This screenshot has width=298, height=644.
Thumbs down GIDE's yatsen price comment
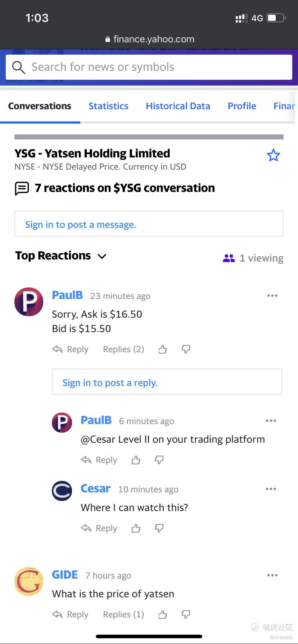[186, 615]
